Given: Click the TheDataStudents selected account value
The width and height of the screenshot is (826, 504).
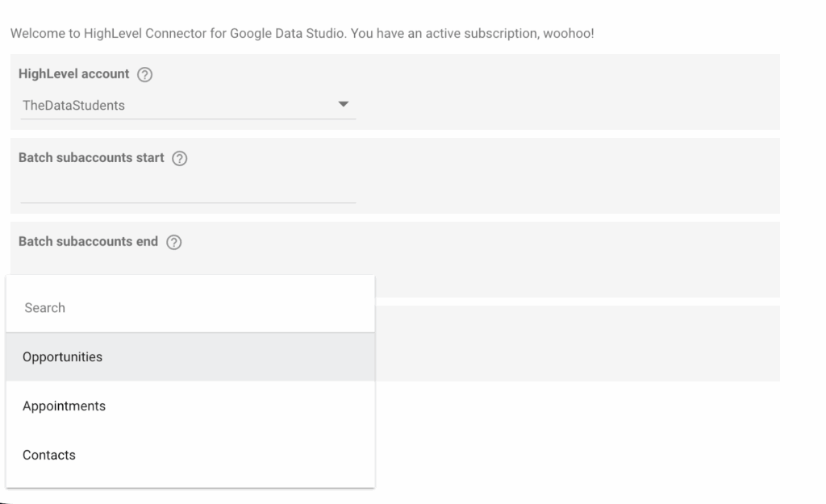Looking at the screenshot, I should (x=74, y=105).
